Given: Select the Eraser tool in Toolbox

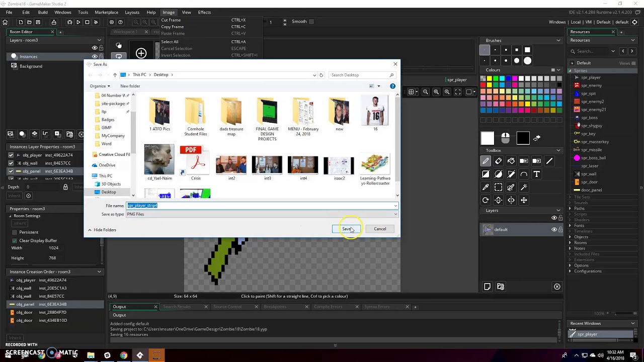Looking at the screenshot, I should 498,161.
